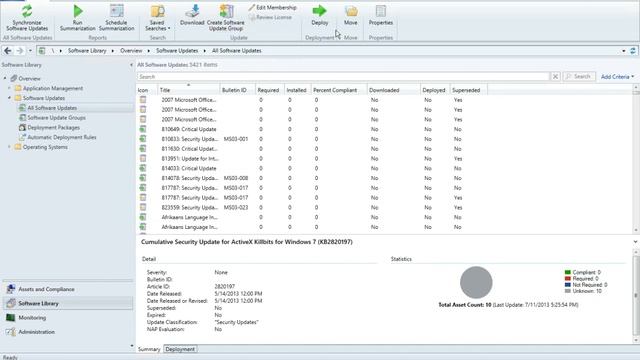Open Software Library workspace

68,304
